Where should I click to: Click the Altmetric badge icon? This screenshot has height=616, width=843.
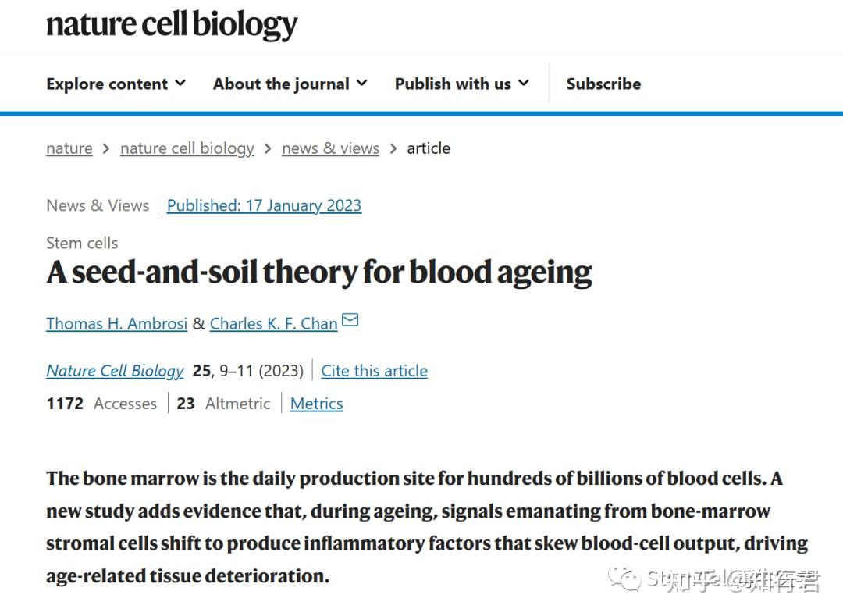[186, 403]
